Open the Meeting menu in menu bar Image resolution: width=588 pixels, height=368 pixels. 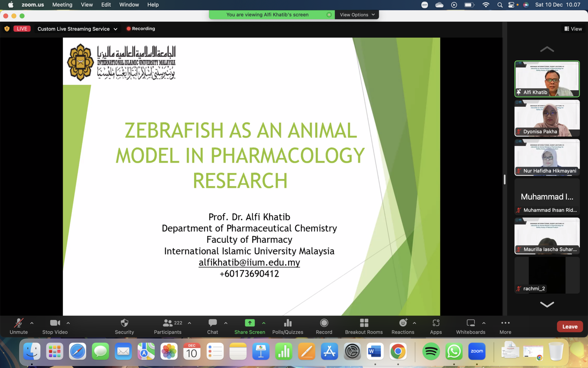point(62,5)
